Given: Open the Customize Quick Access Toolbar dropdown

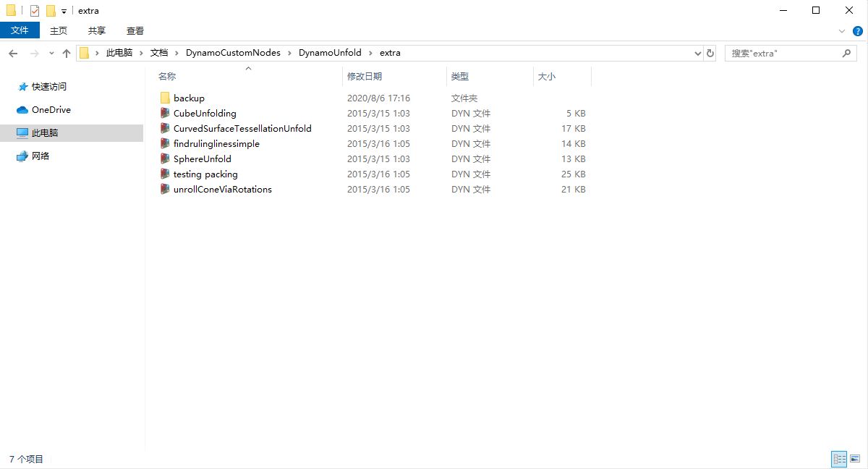Looking at the screenshot, I should pyautogui.click(x=64, y=12).
